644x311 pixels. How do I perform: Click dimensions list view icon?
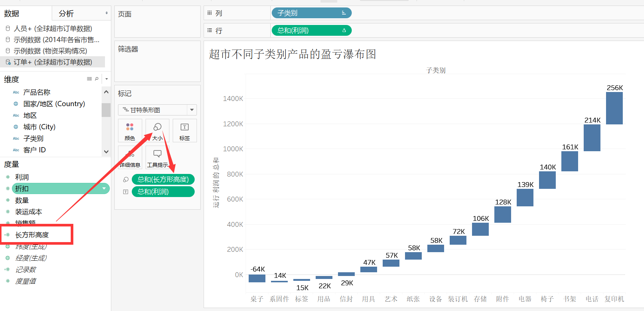click(89, 79)
